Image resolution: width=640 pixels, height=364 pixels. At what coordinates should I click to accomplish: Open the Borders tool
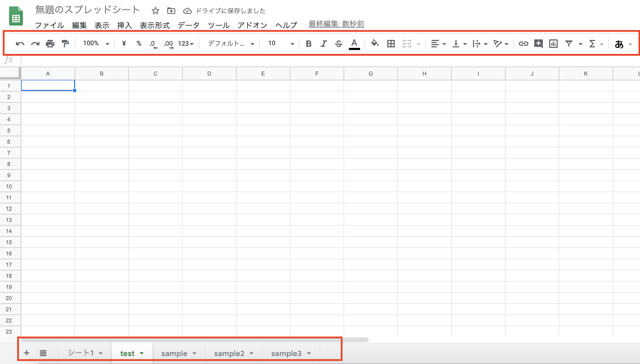(x=391, y=44)
